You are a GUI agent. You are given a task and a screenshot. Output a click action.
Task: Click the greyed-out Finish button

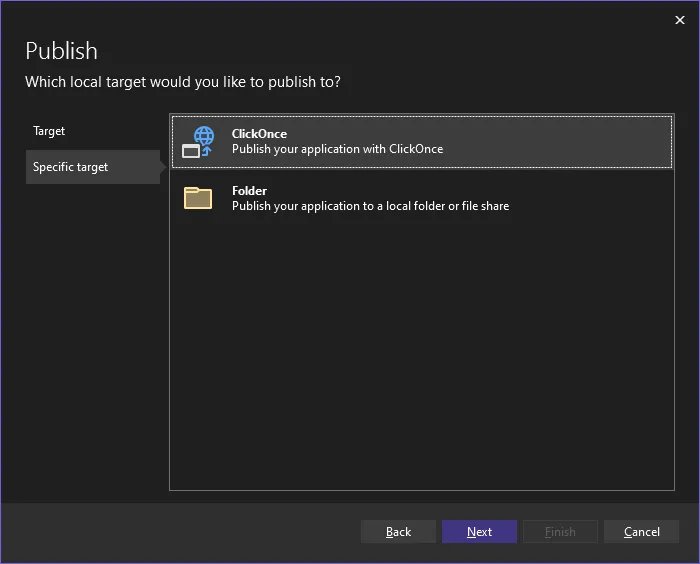tap(560, 532)
